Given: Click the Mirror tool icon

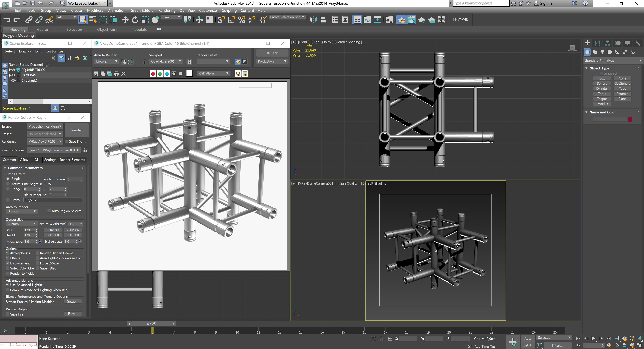Looking at the screenshot, I should 313,20.
